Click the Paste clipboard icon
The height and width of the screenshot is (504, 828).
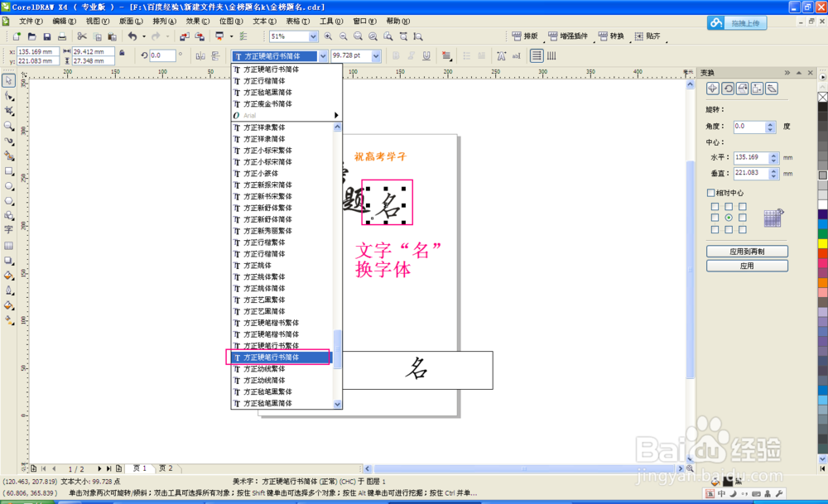(112, 36)
